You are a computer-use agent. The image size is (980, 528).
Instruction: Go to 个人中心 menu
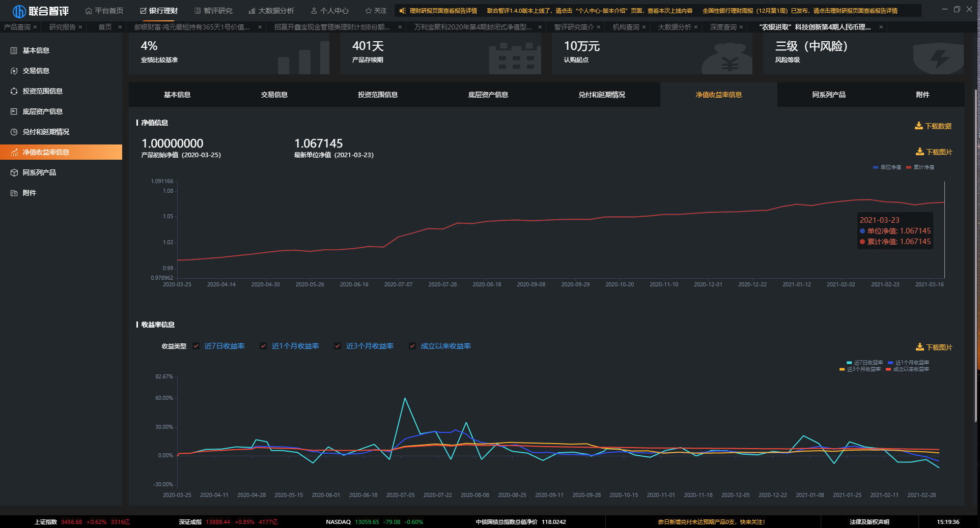click(x=330, y=11)
